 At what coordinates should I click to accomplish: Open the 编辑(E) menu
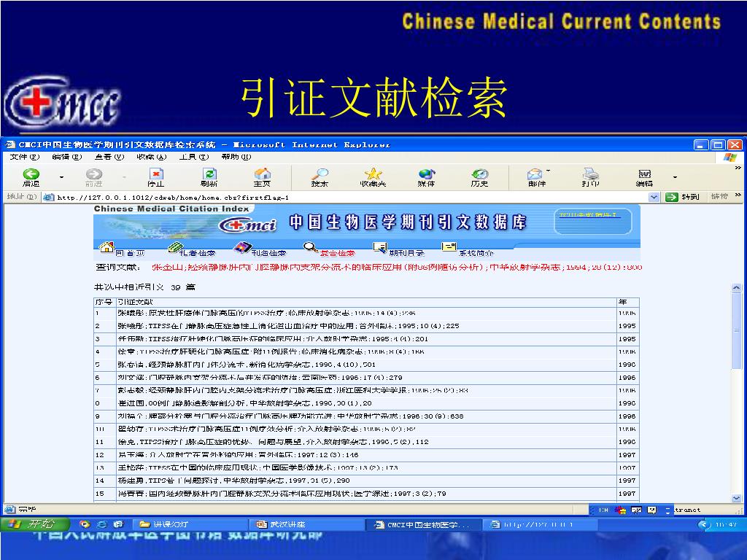[66, 157]
